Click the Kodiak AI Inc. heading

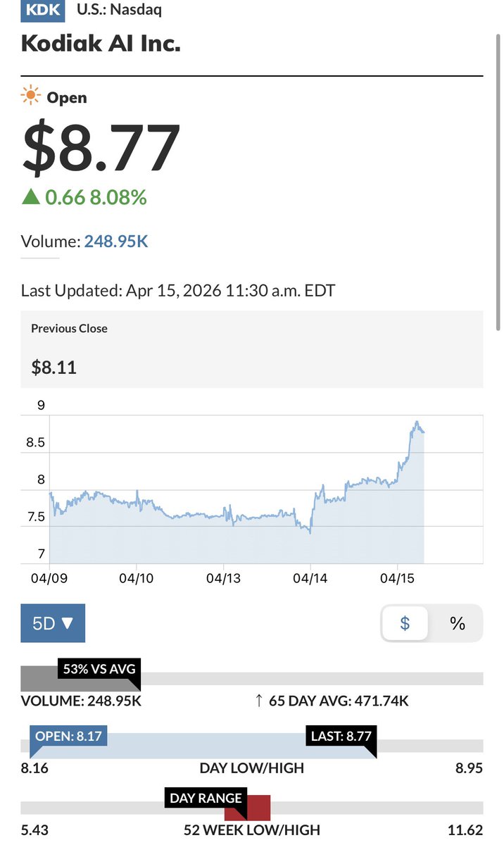tap(101, 44)
